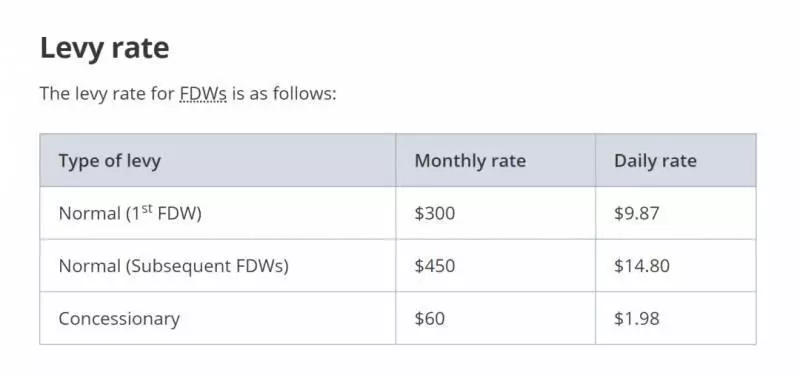Screen dimensions: 800x378
Task: Click the $300 monthly rate cell
Action: pos(435,213)
